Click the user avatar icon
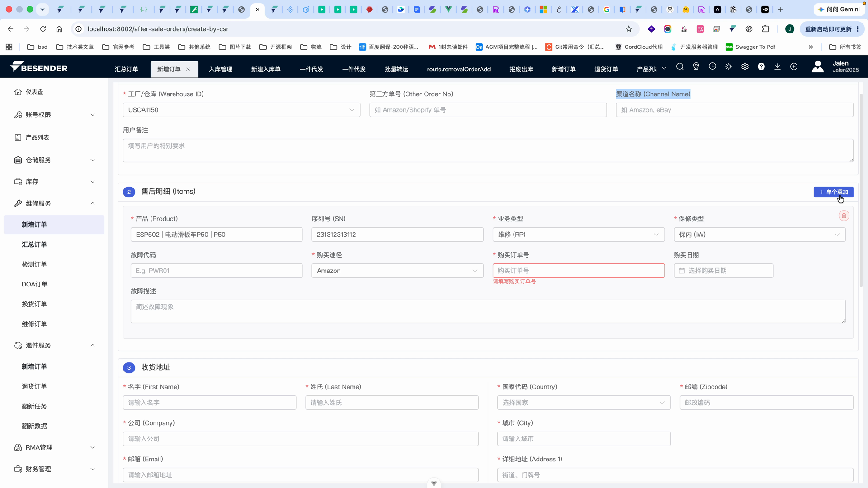The width and height of the screenshot is (868, 488). 818,67
